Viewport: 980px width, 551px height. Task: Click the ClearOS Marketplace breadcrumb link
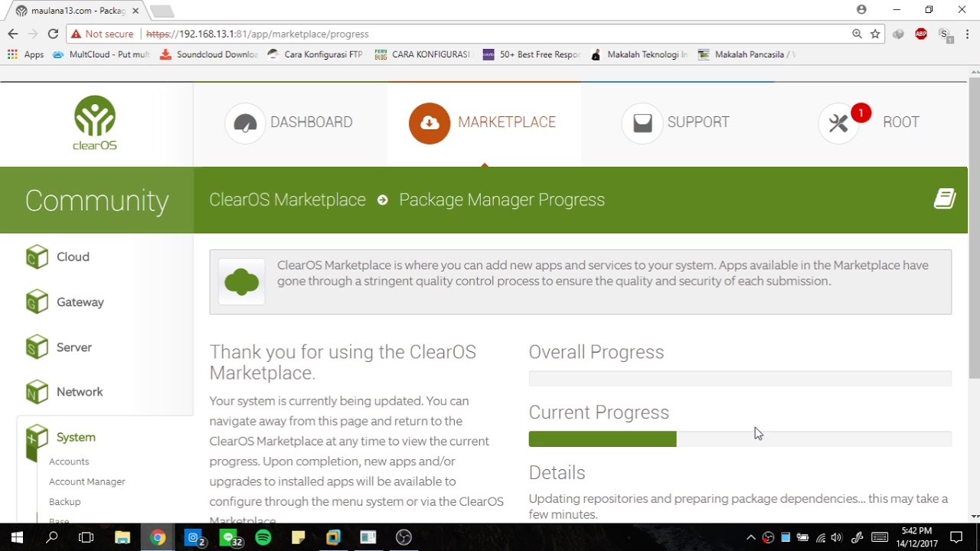[x=288, y=200]
